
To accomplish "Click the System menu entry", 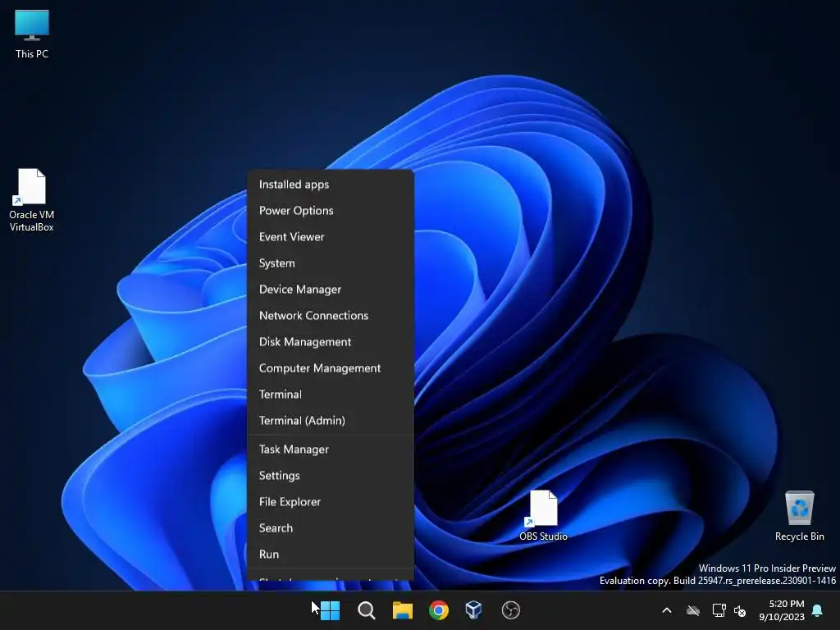I will click(331, 263).
